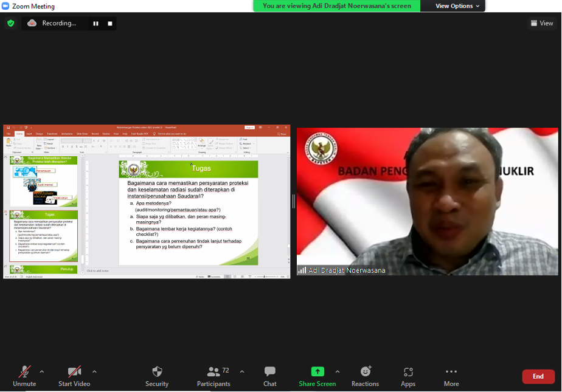Open video options arrow beside Start Video

click(x=95, y=371)
